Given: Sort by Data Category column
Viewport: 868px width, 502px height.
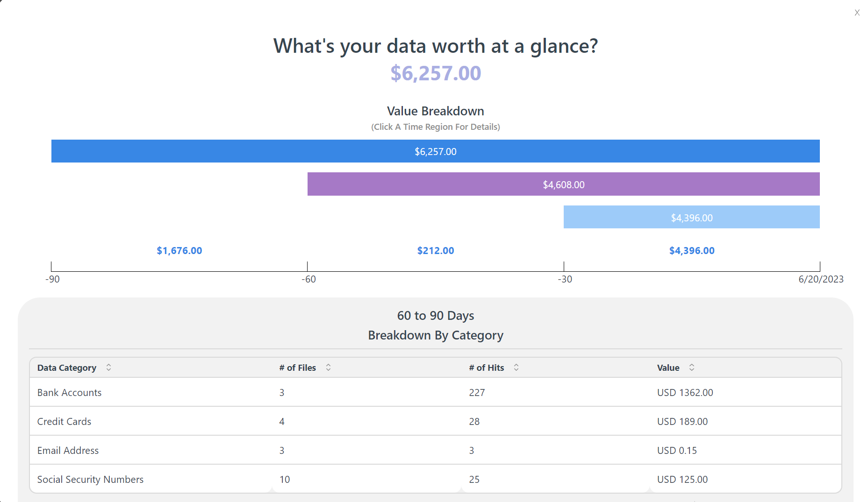Looking at the screenshot, I should (108, 368).
